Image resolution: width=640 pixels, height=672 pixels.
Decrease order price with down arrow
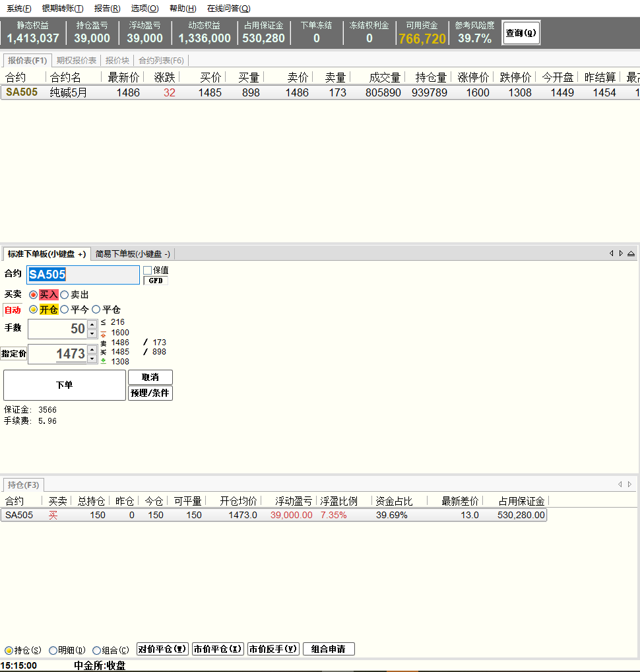pyautogui.click(x=92, y=358)
